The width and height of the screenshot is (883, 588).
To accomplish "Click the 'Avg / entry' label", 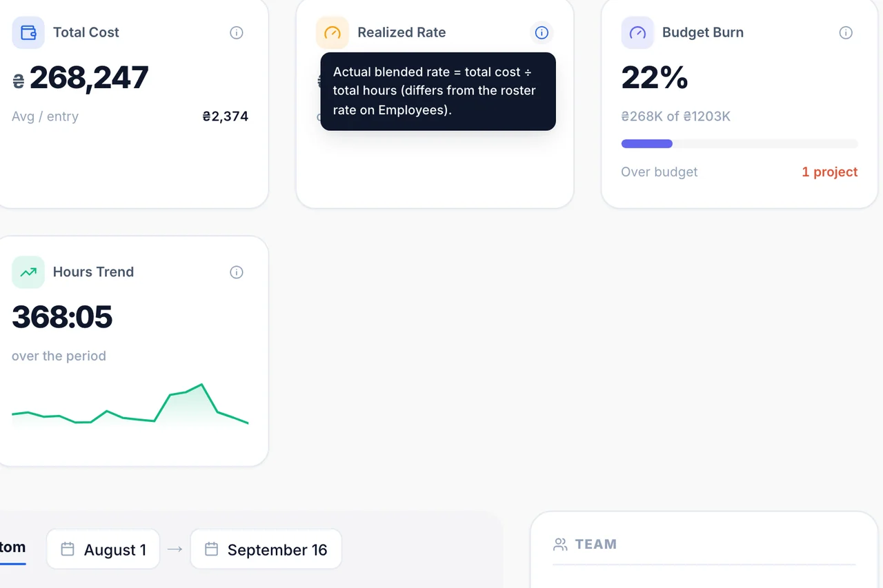I will [x=45, y=116].
